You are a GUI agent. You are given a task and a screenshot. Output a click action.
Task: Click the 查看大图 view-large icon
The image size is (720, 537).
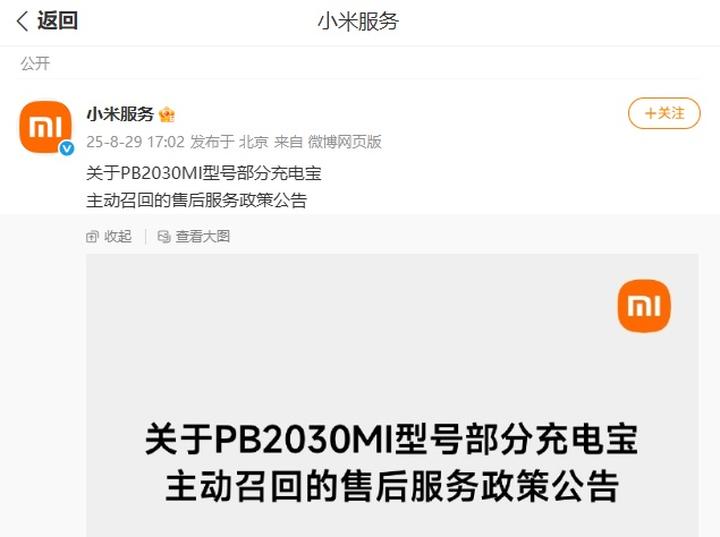[164, 237]
